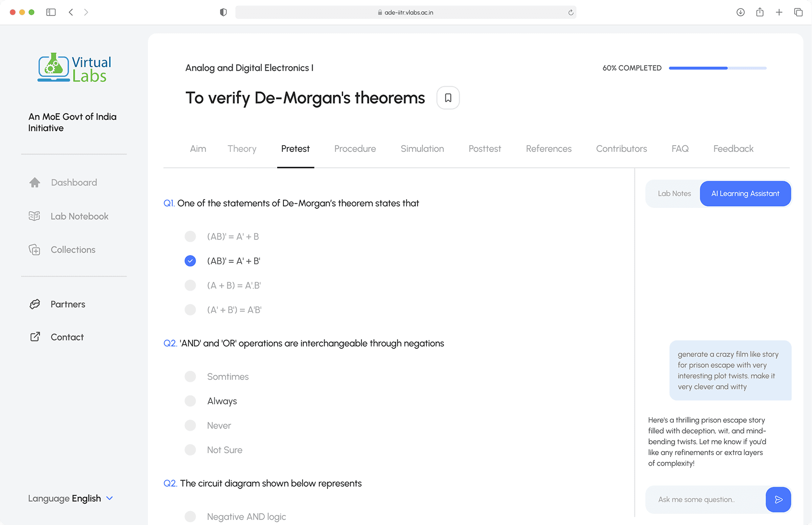Image resolution: width=812 pixels, height=525 pixels.
Task: Choose the Never answer
Action: click(x=208, y=425)
